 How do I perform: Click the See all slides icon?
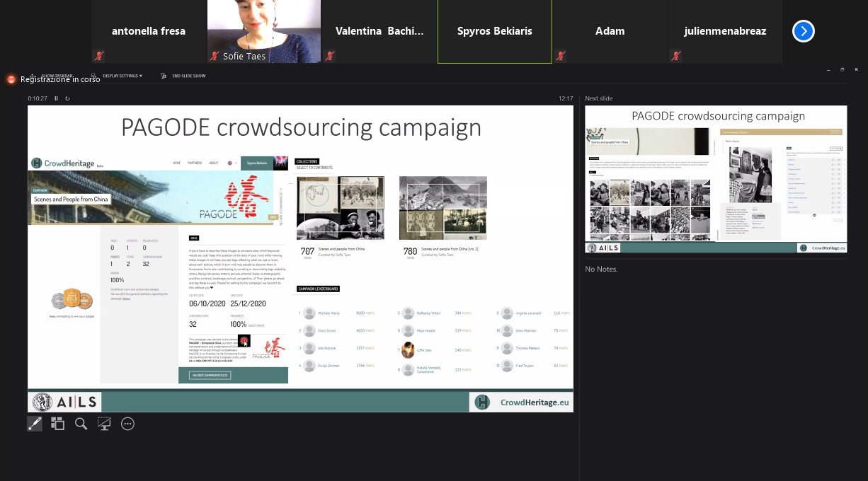pos(58,424)
